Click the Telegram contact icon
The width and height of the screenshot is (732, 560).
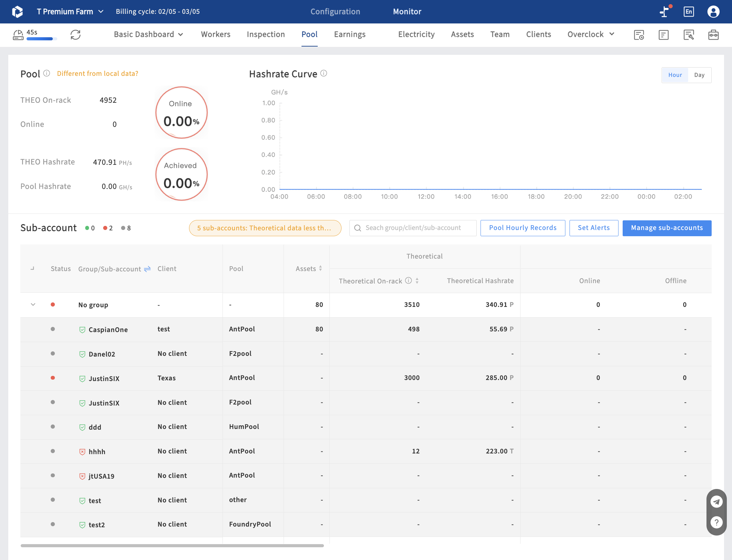[x=716, y=502]
